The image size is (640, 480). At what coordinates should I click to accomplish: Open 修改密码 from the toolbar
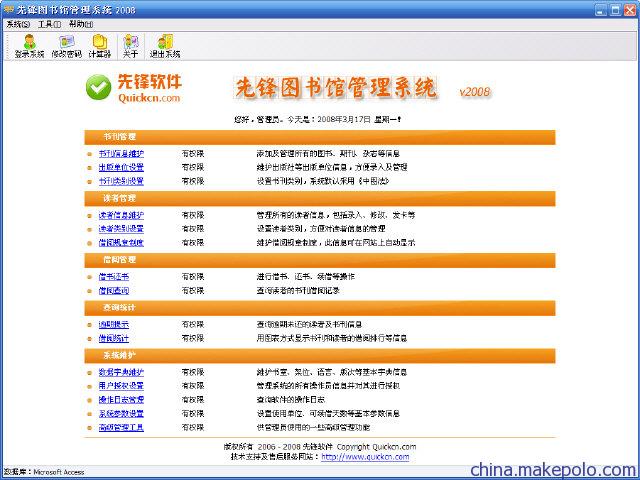pos(67,46)
